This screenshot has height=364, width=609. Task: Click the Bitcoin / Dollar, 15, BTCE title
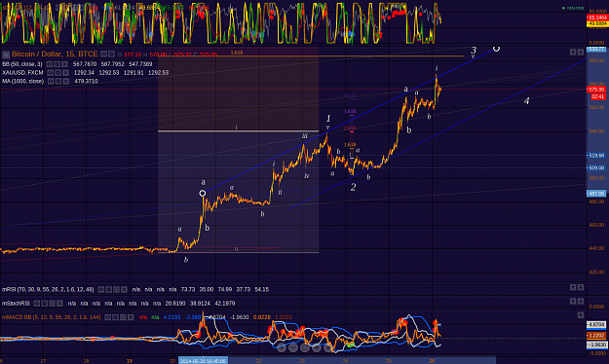pos(55,54)
